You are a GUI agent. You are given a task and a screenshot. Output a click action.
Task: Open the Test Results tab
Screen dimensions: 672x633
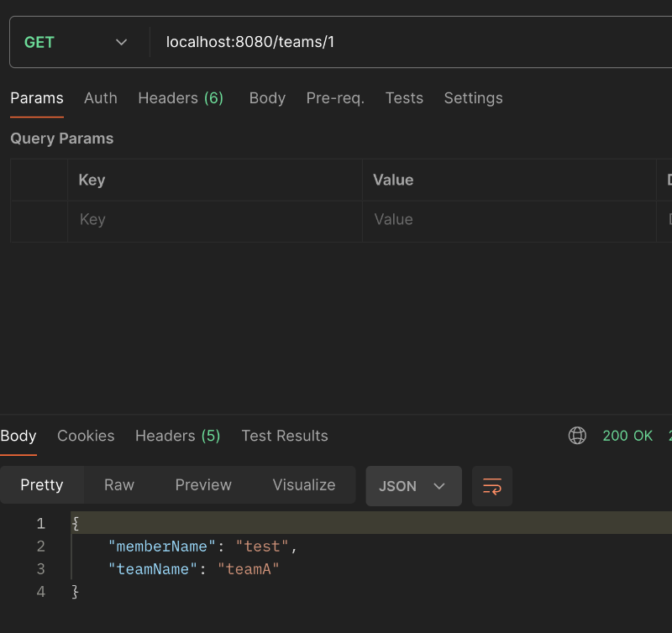(x=285, y=436)
